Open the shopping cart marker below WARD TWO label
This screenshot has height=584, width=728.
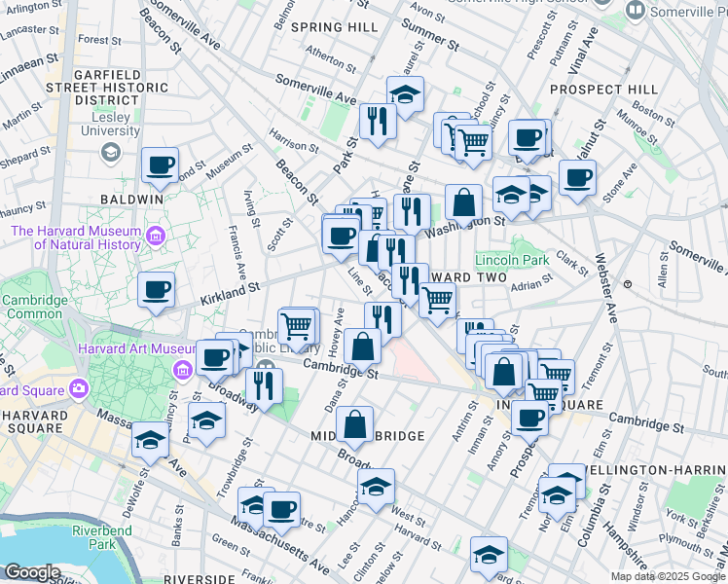437,304
